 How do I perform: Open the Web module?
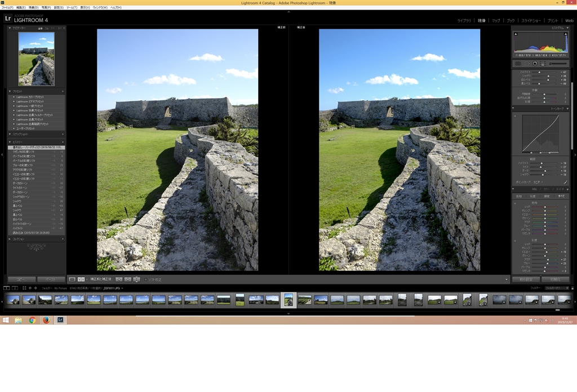pyautogui.click(x=569, y=21)
